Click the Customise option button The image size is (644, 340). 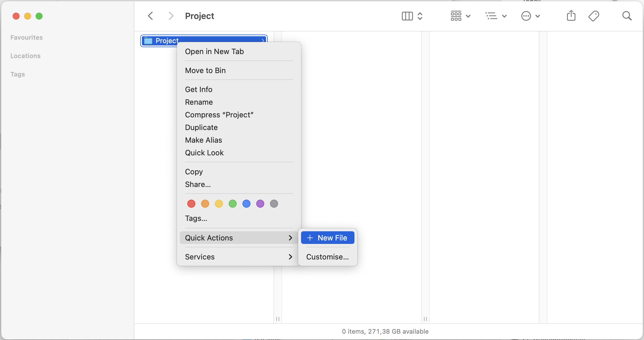click(327, 256)
